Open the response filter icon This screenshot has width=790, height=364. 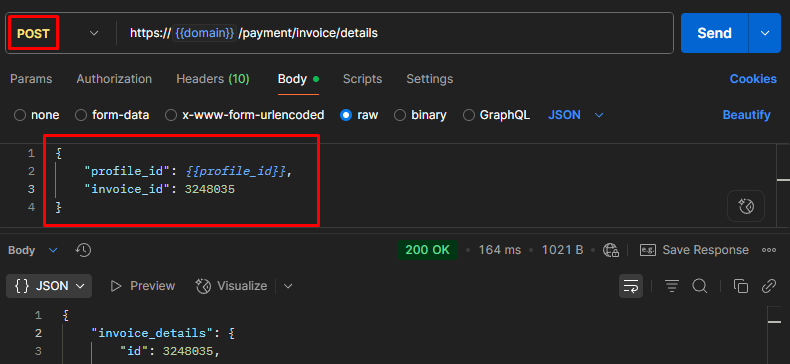coord(671,286)
